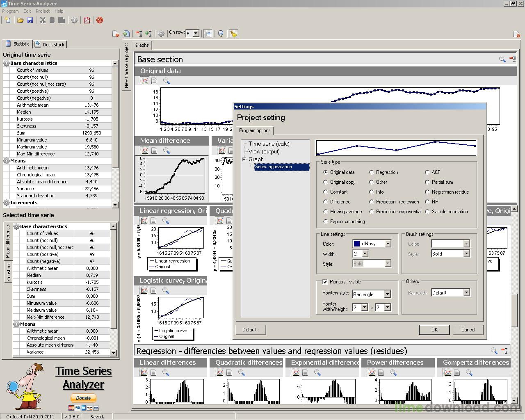The image size is (525, 420).
Task: Click the report text icon under Mean difference
Action: 155,151
